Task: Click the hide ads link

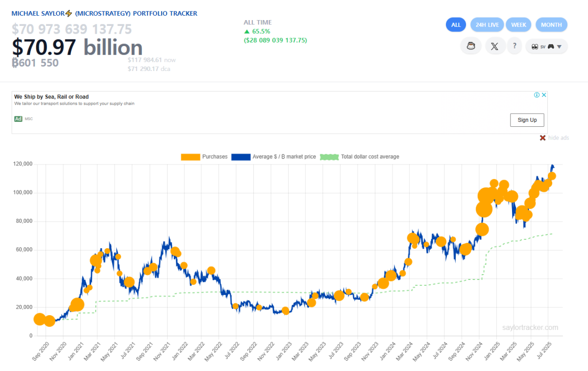Action: coord(558,138)
